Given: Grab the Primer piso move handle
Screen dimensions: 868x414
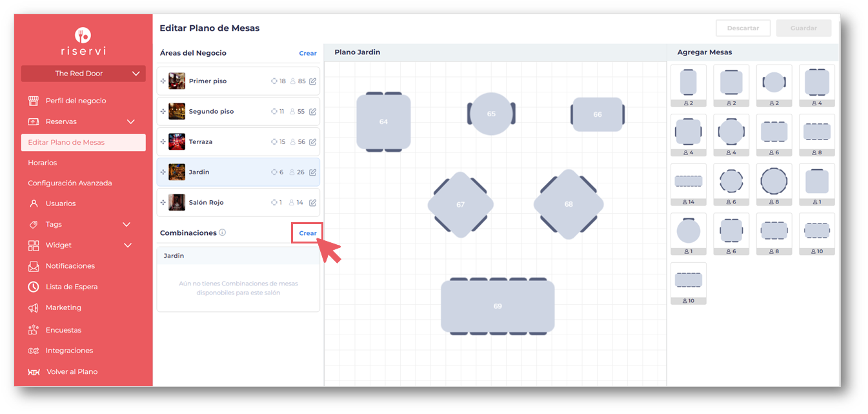Looking at the screenshot, I should pos(163,81).
